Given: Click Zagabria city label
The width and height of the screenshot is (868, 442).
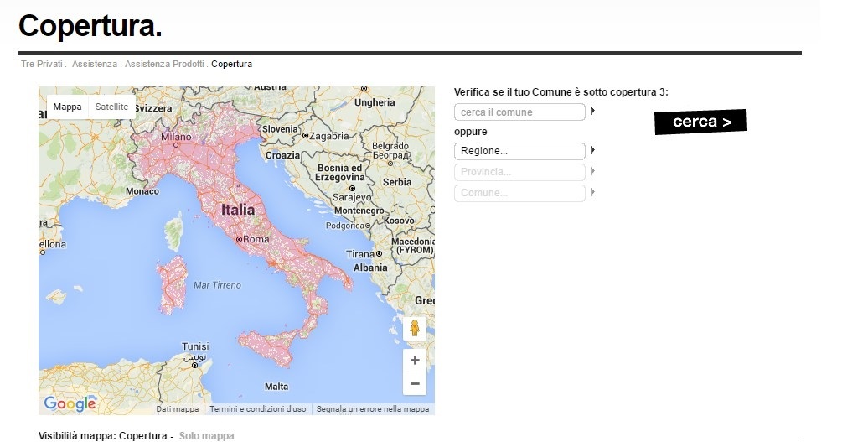Looking at the screenshot, I should click(328, 136).
